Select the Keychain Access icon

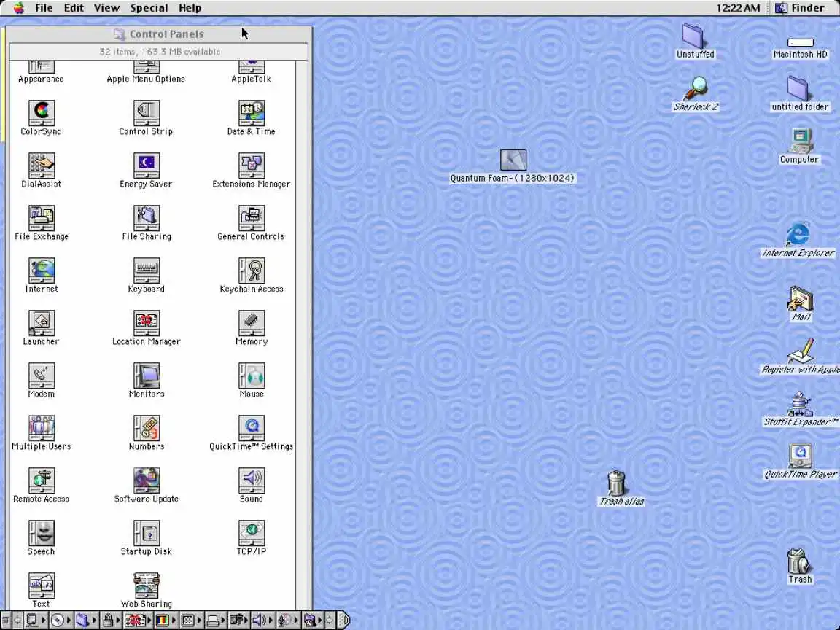252,271
